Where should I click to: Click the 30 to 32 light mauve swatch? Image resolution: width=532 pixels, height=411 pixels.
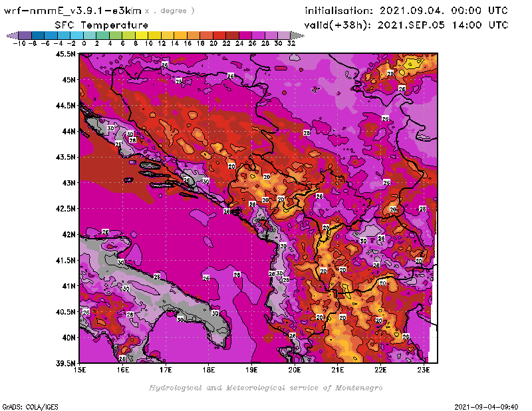tap(284, 36)
